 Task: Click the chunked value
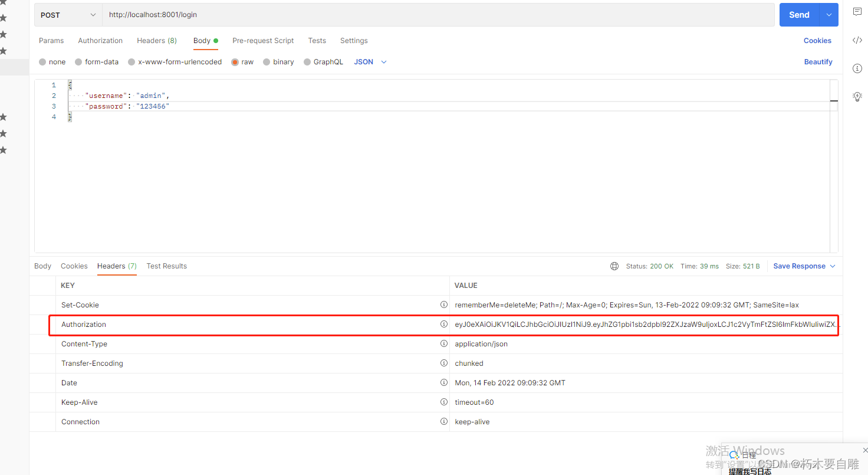click(x=469, y=363)
